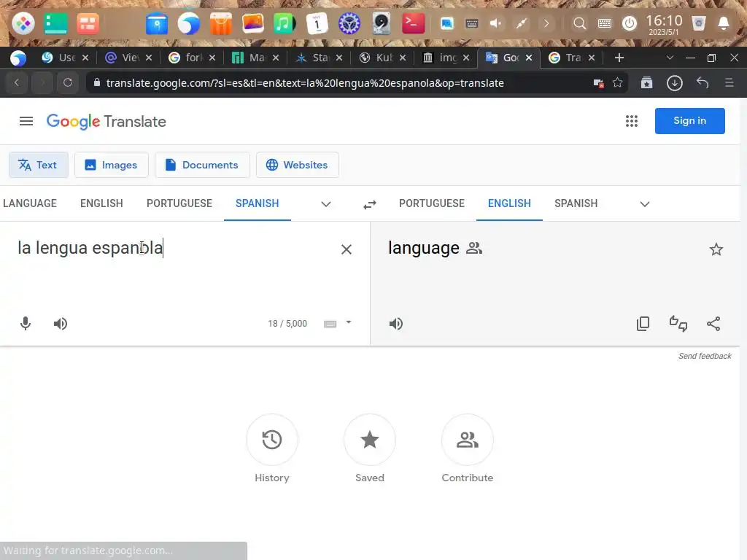Switch to Websites translation mode

[298, 165]
